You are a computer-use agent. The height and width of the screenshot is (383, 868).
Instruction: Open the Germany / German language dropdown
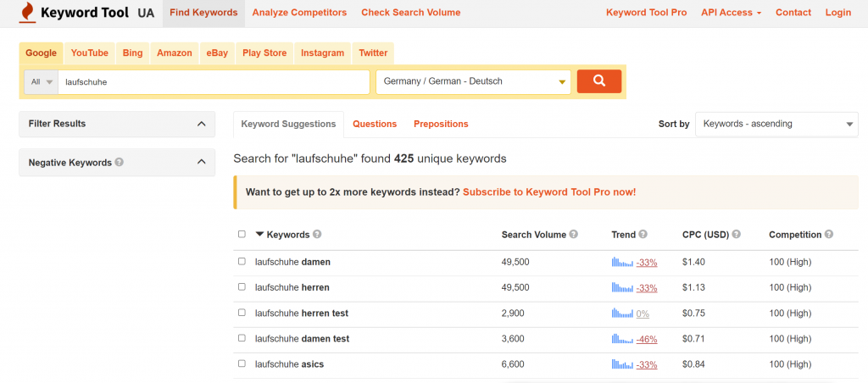click(x=474, y=82)
